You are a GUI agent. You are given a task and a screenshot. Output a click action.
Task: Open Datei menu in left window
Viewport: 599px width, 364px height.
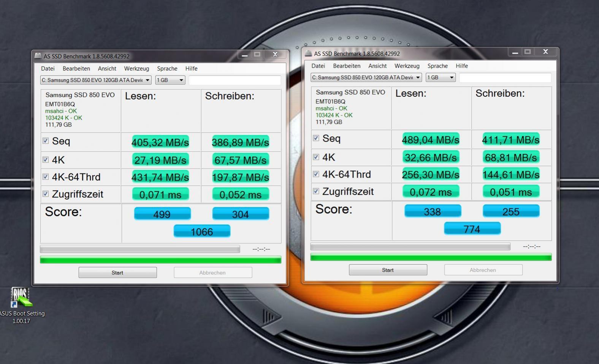click(x=48, y=69)
